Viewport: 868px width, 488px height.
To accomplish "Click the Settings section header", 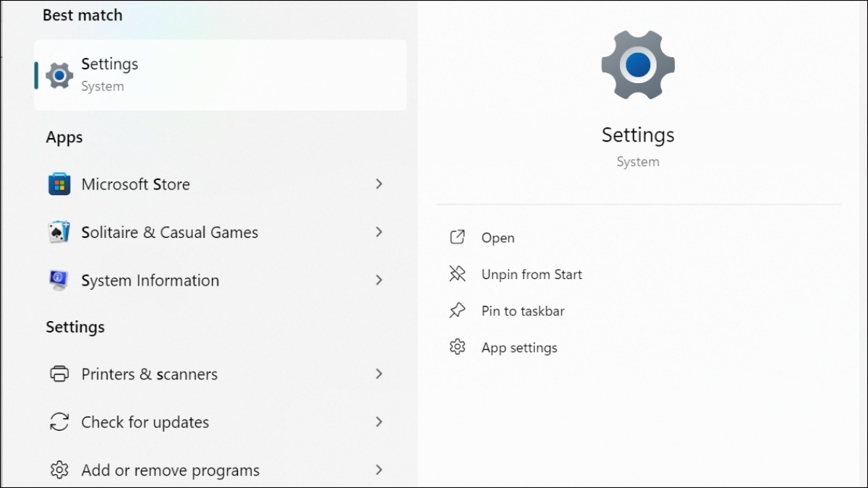I will point(75,327).
